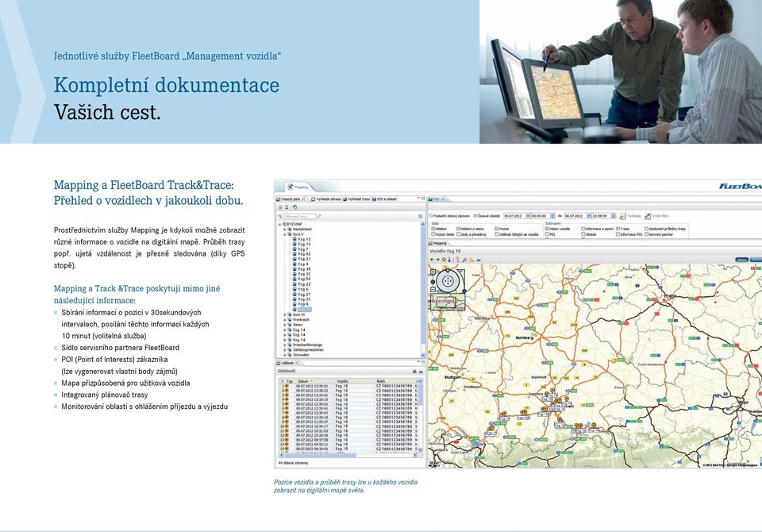Toggle the 'Název vozidla' display checkbox
Screen dimensions: 762x532
pyautogui.click(x=547, y=229)
